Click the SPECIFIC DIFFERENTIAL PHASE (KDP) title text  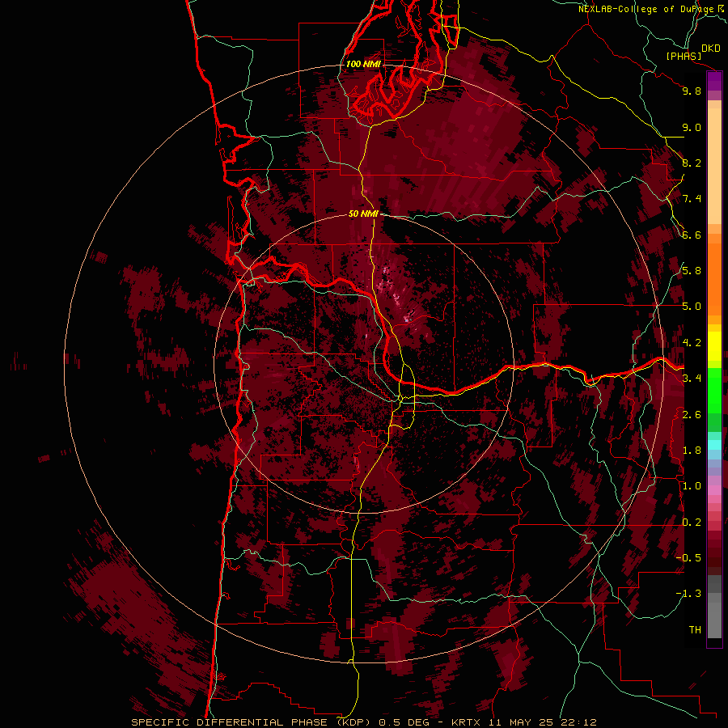pyautogui.click(x=252, y=722)
